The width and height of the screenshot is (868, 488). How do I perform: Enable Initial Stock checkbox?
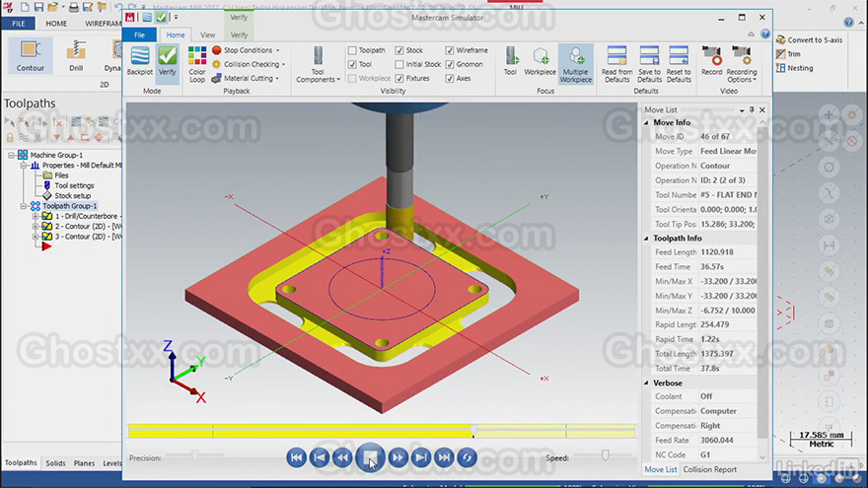click(399, 64)
